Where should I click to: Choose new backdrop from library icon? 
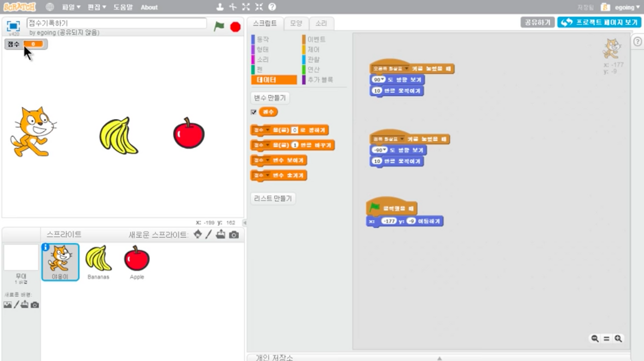point(8,305)
